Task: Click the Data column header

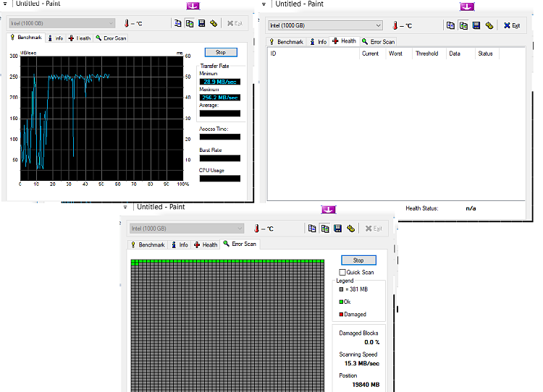Action: pyautogui.click(x=460, y=54)
